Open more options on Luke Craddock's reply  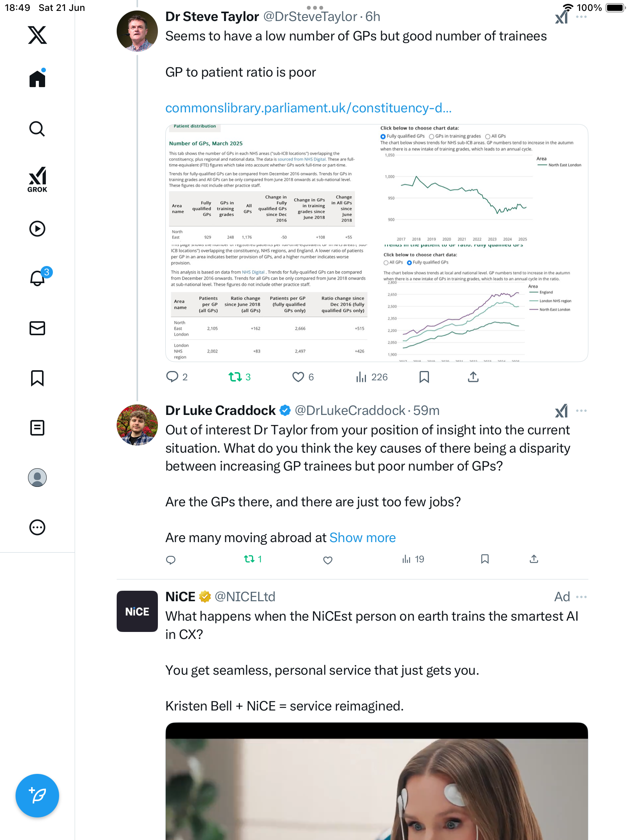coord(581,411)
